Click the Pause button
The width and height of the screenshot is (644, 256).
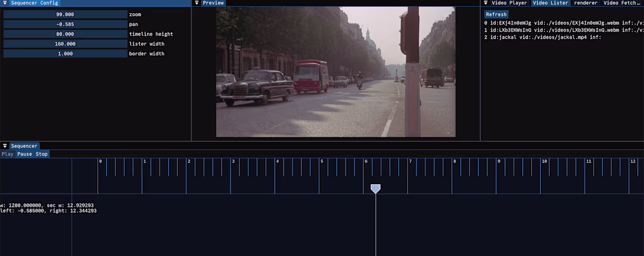[x=24, y=154]
